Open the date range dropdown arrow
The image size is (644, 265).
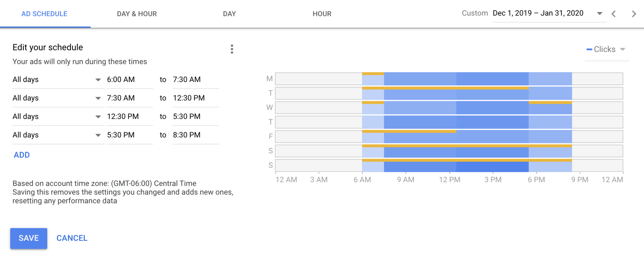[x=599, y=14]
